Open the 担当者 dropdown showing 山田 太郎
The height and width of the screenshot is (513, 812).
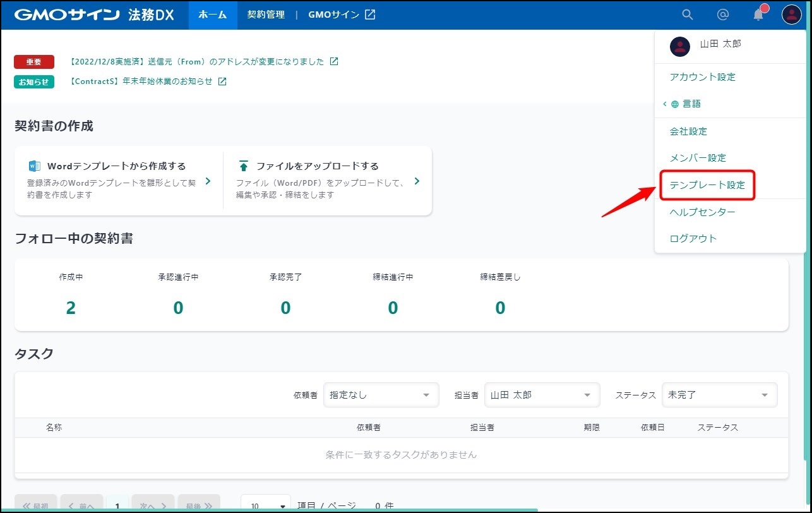pyautogui.click(x=542, y=395)
